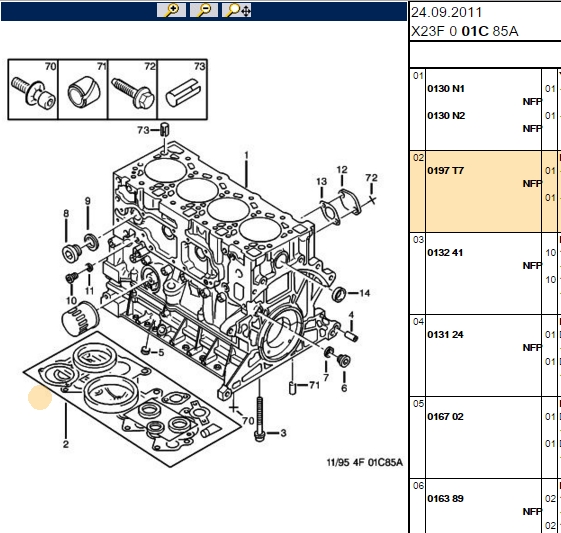Click NFP label in 0131 24 row
This screenshot has height=533, width=561.
(x=532, y=348)
